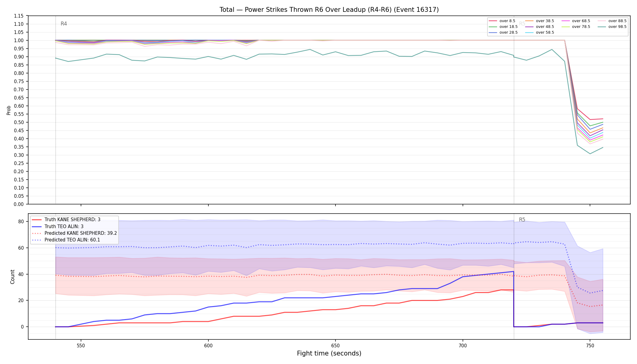The image size is (637, 364).
Task: Click the 80 tick on Count axis
Action: click(x=21, y=221)
